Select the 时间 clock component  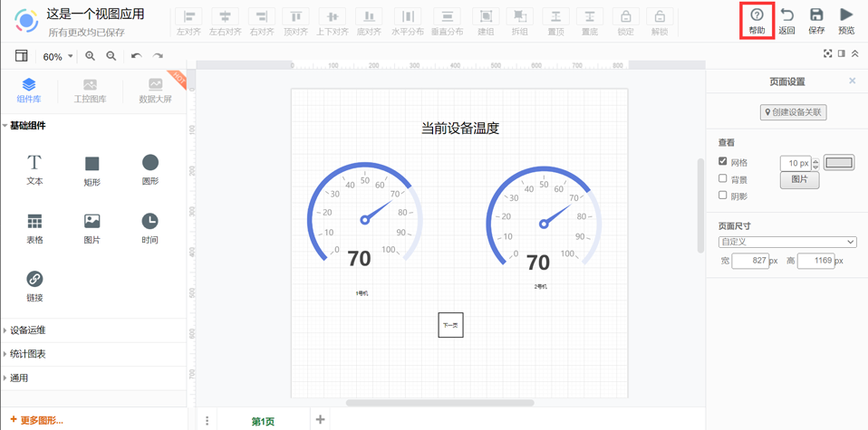(149, 221)
